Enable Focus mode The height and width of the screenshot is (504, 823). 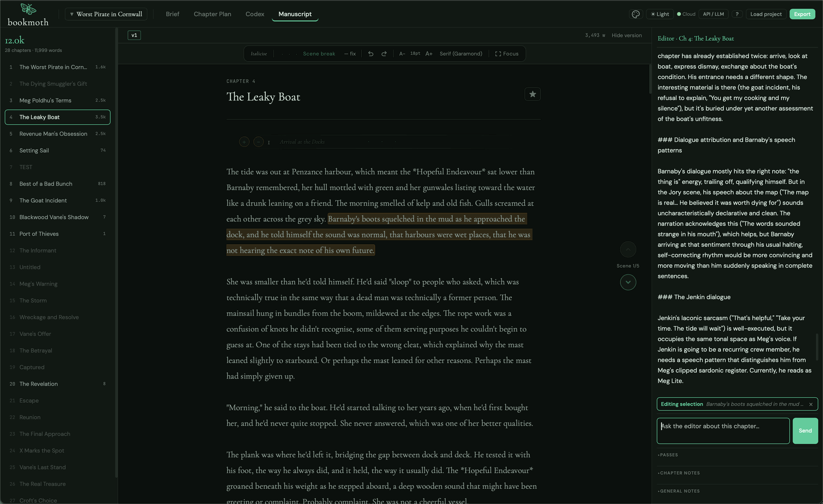(507, 53)
